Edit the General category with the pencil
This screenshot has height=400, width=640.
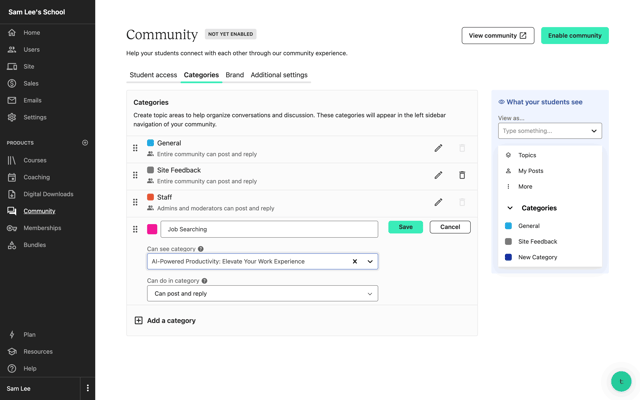pyautogui.click(x=438, y=148)
